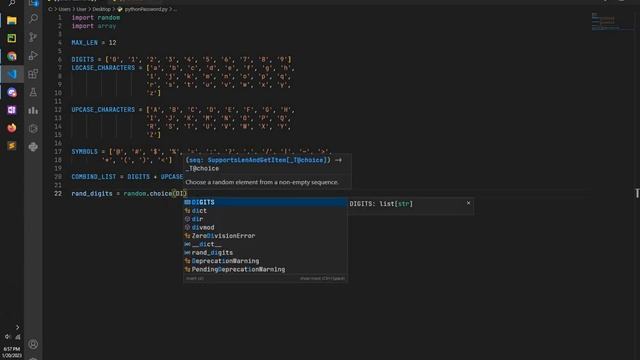Click 'DIGITS: list[str]' detail text
Image resolution: width=640 pixels, height=360 pixels.
pos(381,203)
